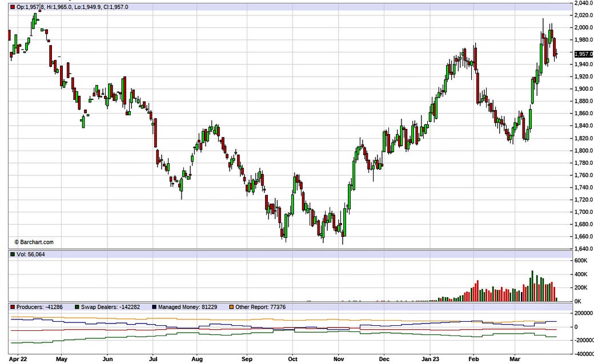
Task: Click the 1,780.0 price axis label
Action: tap(584, 163)
